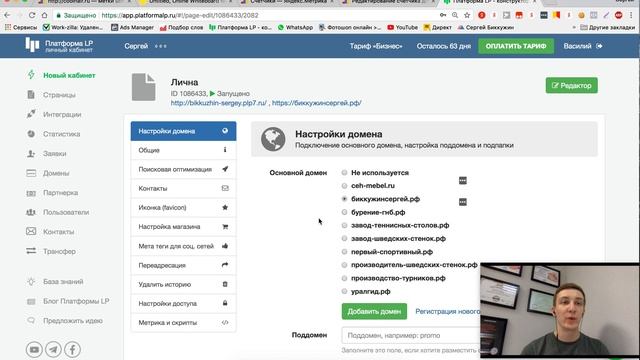Click the gray page thumbnail icon
640x360 pixels.
coord(144,87)
